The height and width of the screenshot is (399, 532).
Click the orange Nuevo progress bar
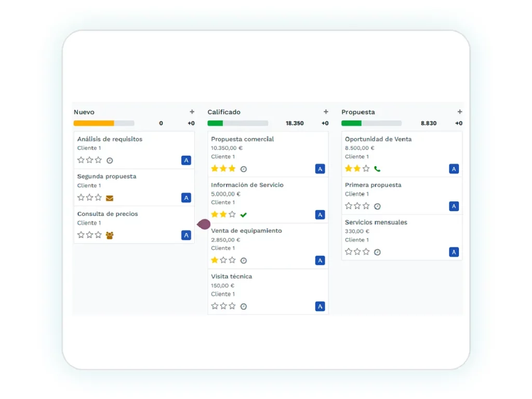click(94, 124)
